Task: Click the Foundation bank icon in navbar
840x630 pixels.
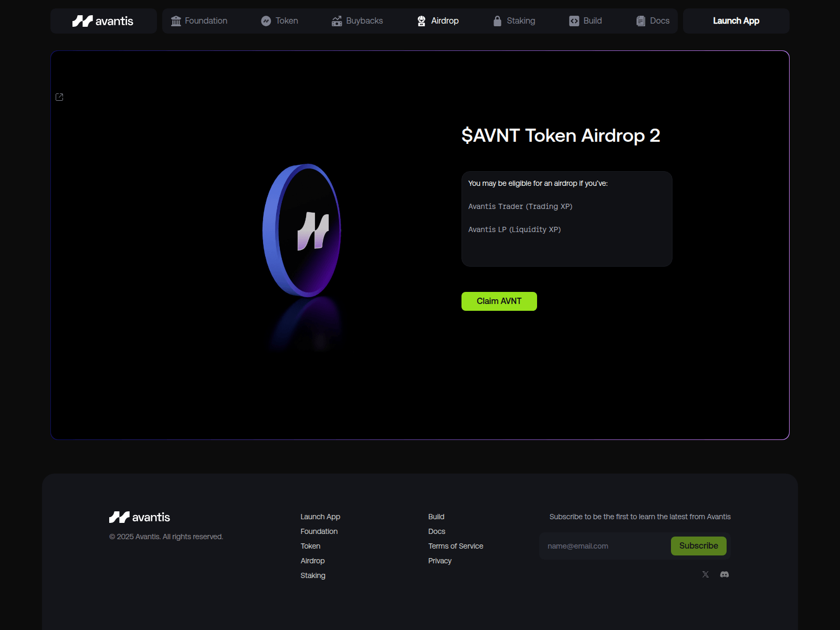Action: [175, 20]
